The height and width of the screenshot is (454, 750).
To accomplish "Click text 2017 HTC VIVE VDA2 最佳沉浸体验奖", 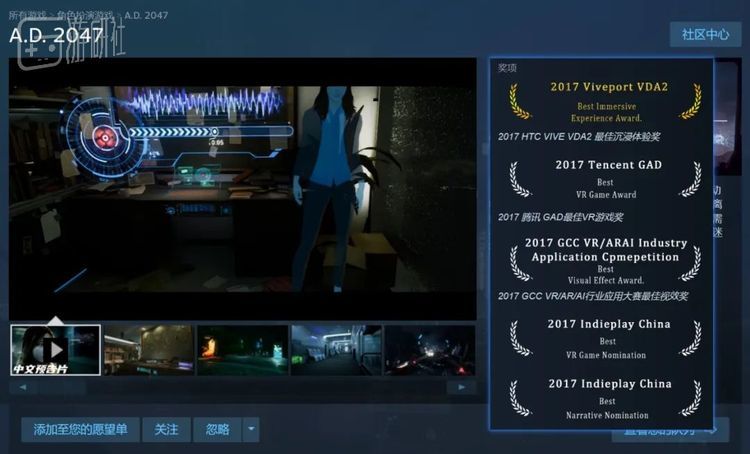I will click(x=579, y=137).
